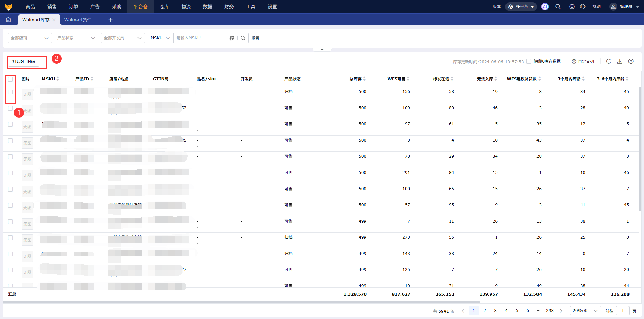Click the global search icon in top bar
644x319 pixels.
click(x=558, y=7)
